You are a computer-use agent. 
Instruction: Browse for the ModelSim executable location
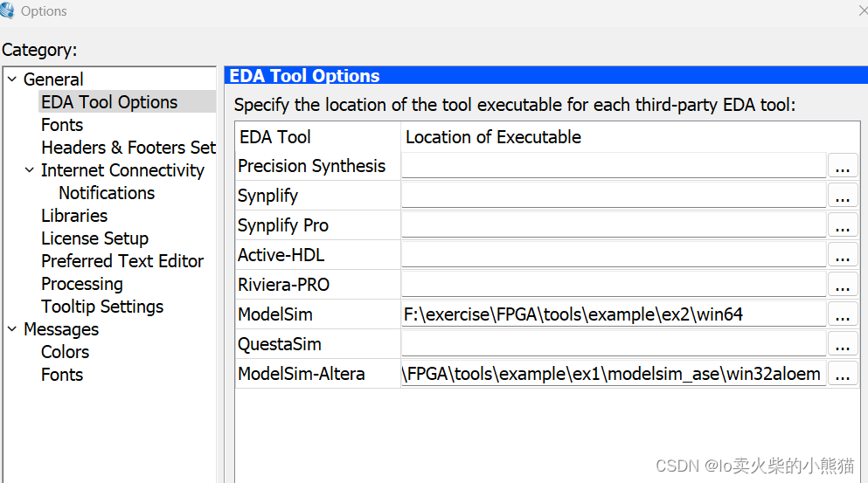point(843,314)
